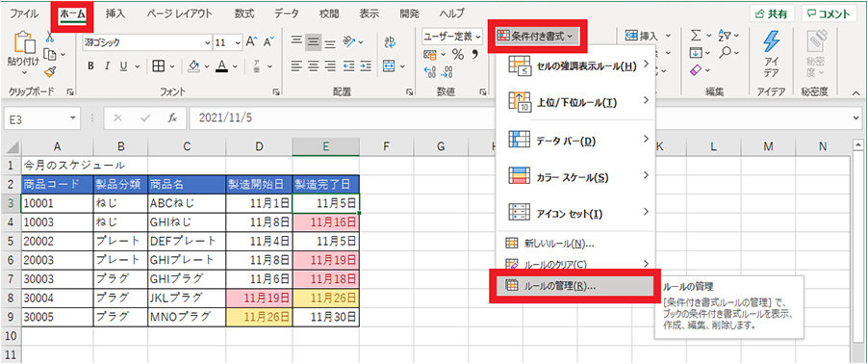Viewport: 868px width, 364px height.
Task: Click the AutoSum sigma icon
Action: pyautogui.click(x=697, y=37)
